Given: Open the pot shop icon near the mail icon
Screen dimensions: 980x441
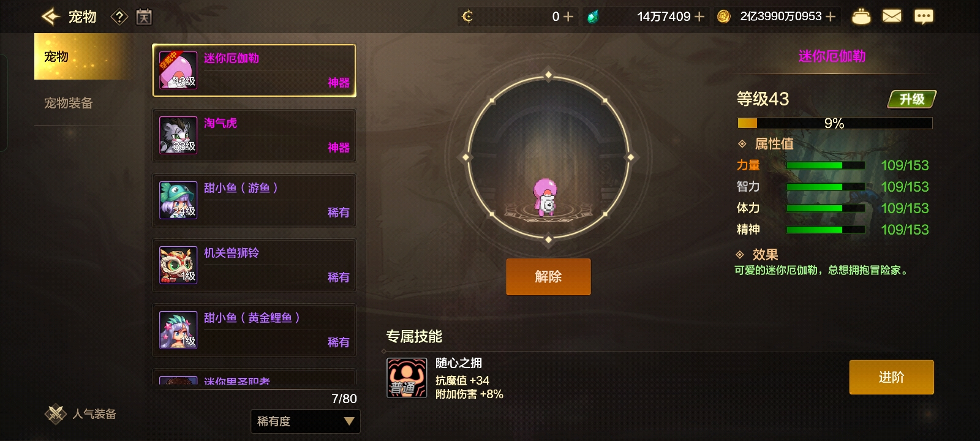Looking at the screenshot, I should 861,17.
